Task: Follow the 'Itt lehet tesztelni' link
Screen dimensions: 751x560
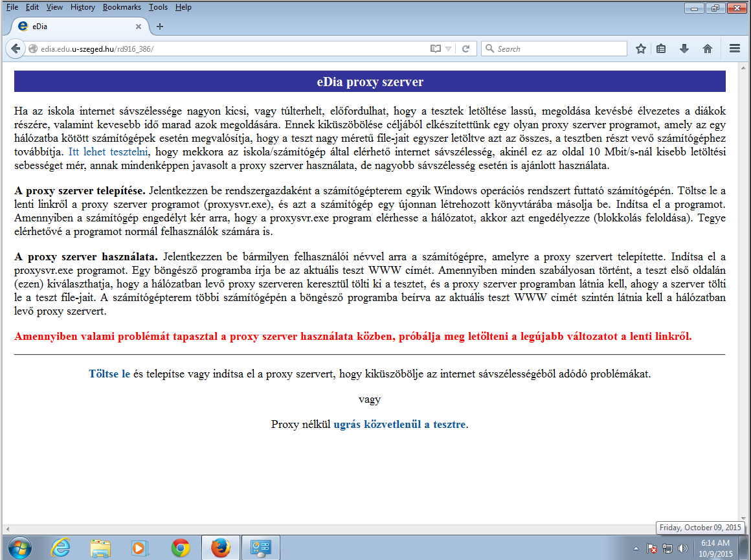Action: click(x=108, y=152)
